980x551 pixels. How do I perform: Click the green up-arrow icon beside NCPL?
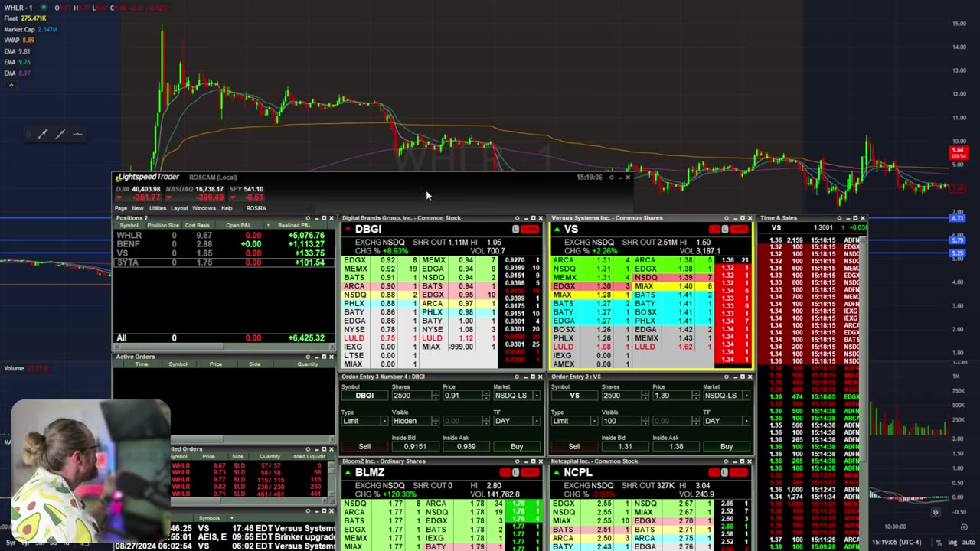tap(557, 472)
